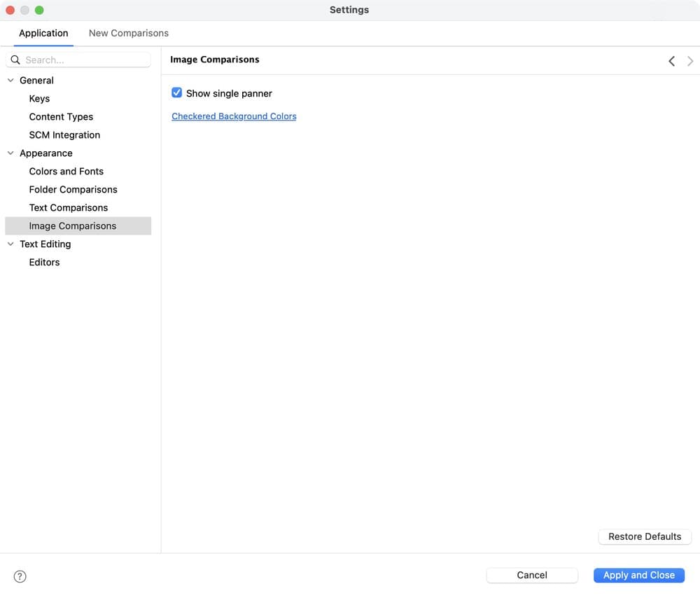This screenshot has height=598, width=700.
Task: Click the Cancel button
Action: 532,575
